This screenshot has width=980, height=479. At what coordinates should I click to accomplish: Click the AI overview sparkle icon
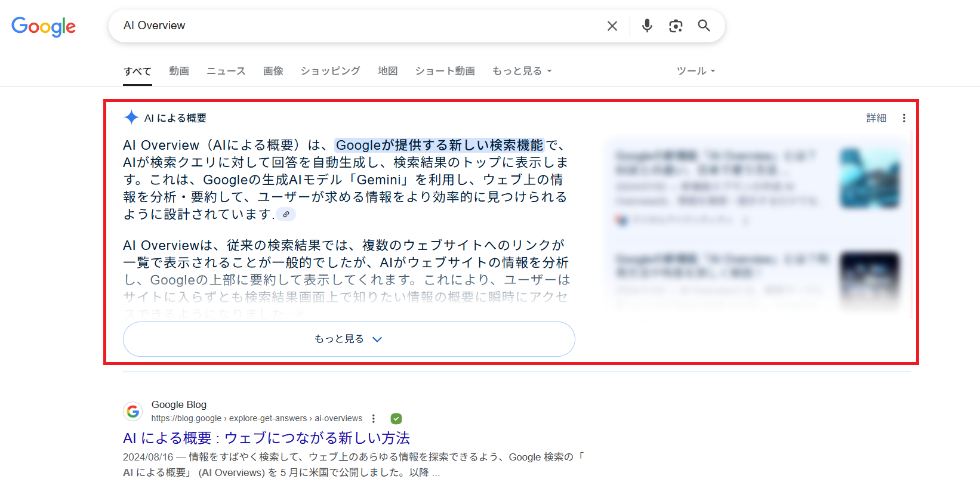[x=131, y=118]
